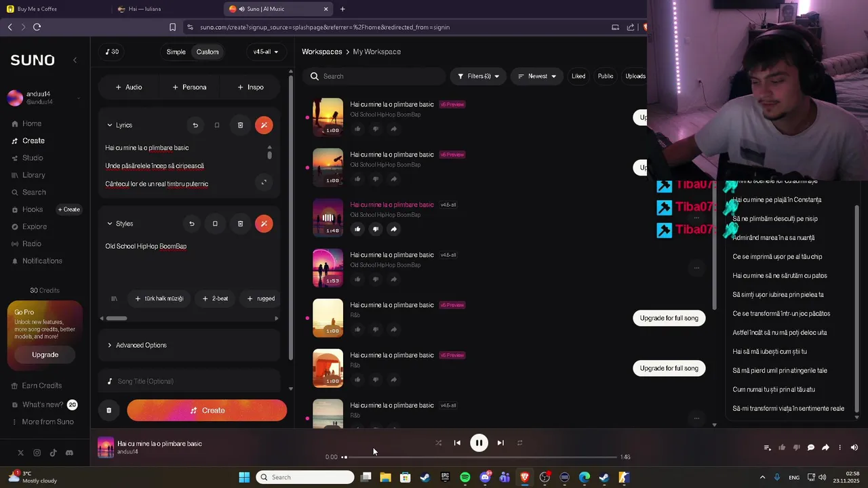Dislike the playing 1:48 song in the list
Viewport: 868px width, 488px height.
click(x=376, y=229)
